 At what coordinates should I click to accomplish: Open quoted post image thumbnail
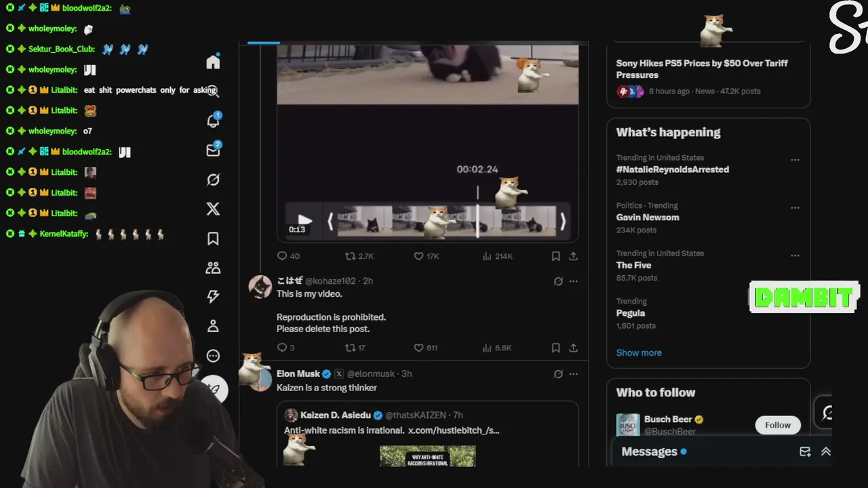[x=428, y=456]
